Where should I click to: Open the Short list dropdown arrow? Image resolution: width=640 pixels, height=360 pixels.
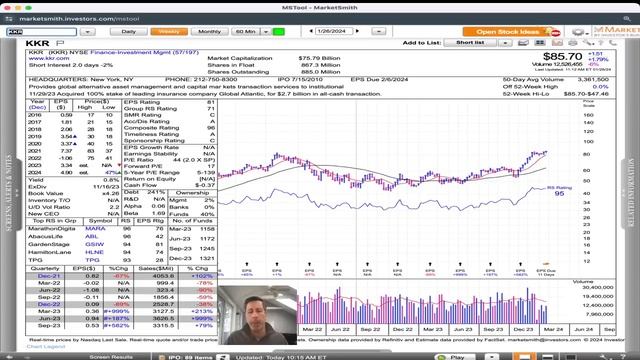tap(505, 43)
